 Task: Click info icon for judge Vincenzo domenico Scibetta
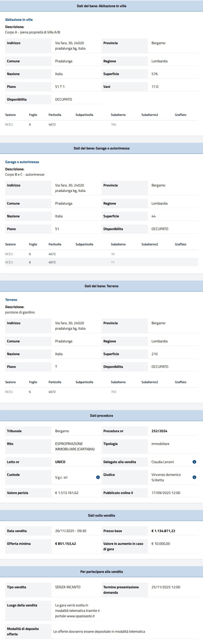tap(194, 477)
